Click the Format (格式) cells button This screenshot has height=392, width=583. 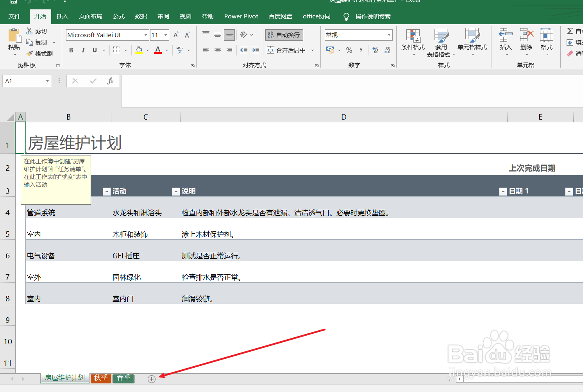click(x=547, y=42)
